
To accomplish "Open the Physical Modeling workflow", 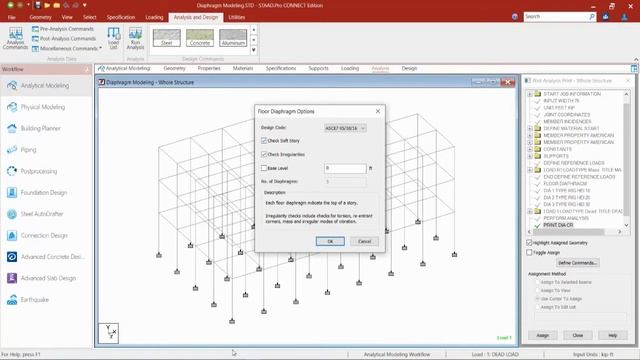I will click(46, 107).
